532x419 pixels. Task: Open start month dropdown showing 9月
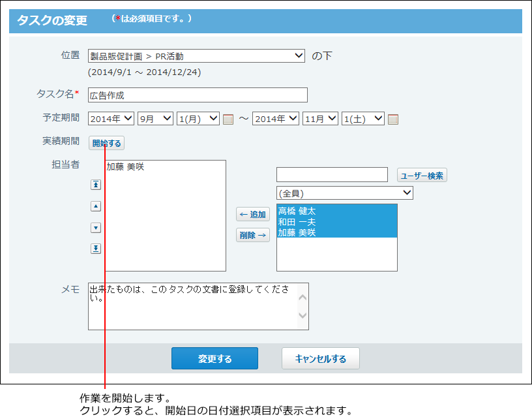pyautogui.click(x=155, y=119)
